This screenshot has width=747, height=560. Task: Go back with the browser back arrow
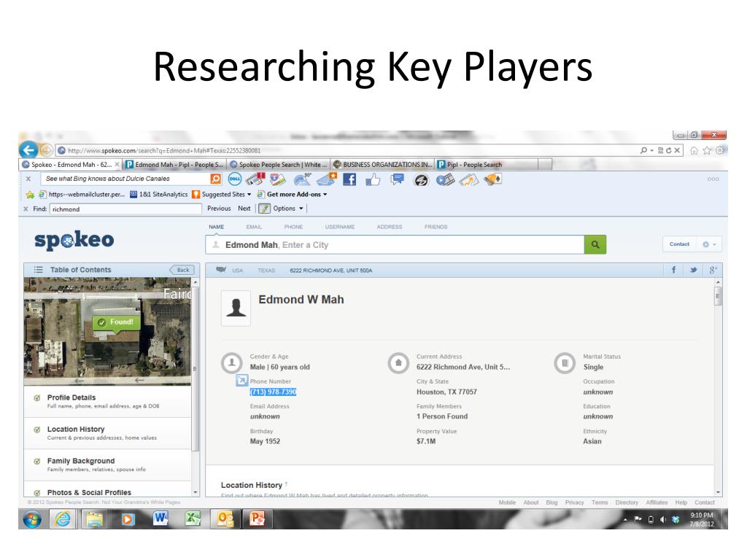point(28,150)
